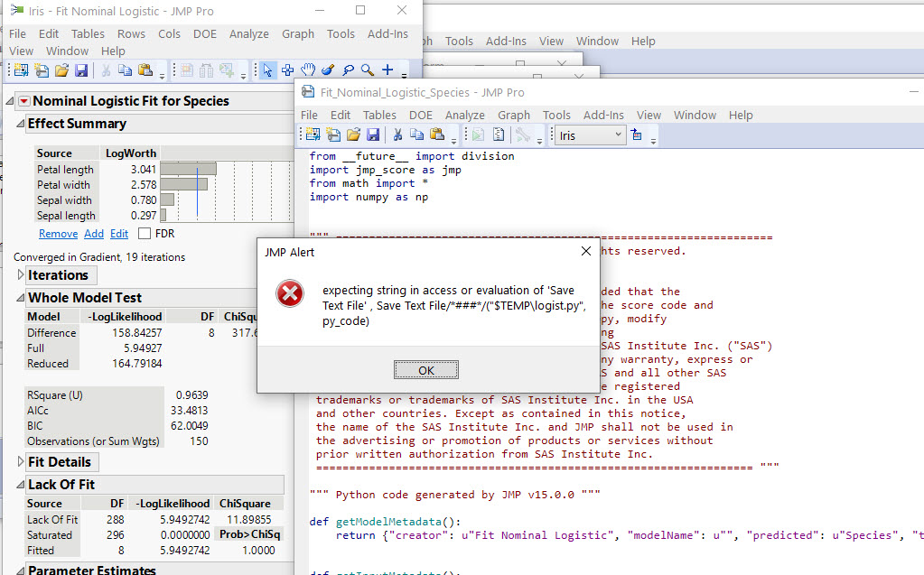
Task: Select the brush tool in toolbar
Action: click(x=327, y=70)
